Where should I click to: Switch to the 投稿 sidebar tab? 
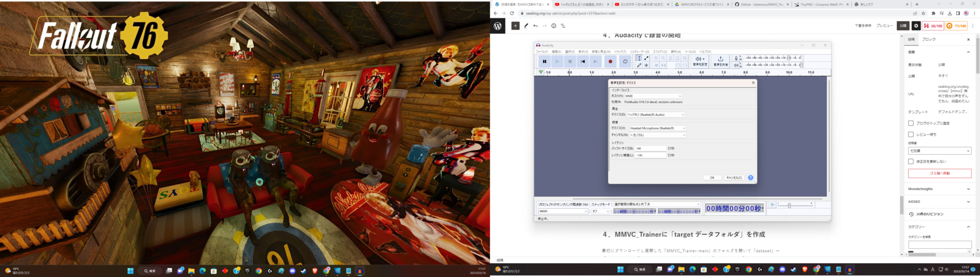[911, 39]
